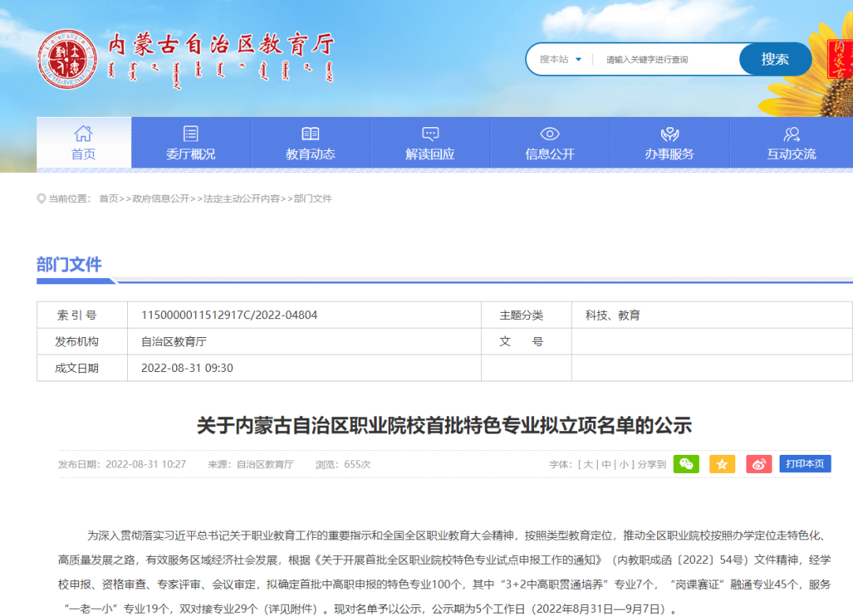
Task: Click the 办事服务 hands icon
Action: [x=670, y=134]
